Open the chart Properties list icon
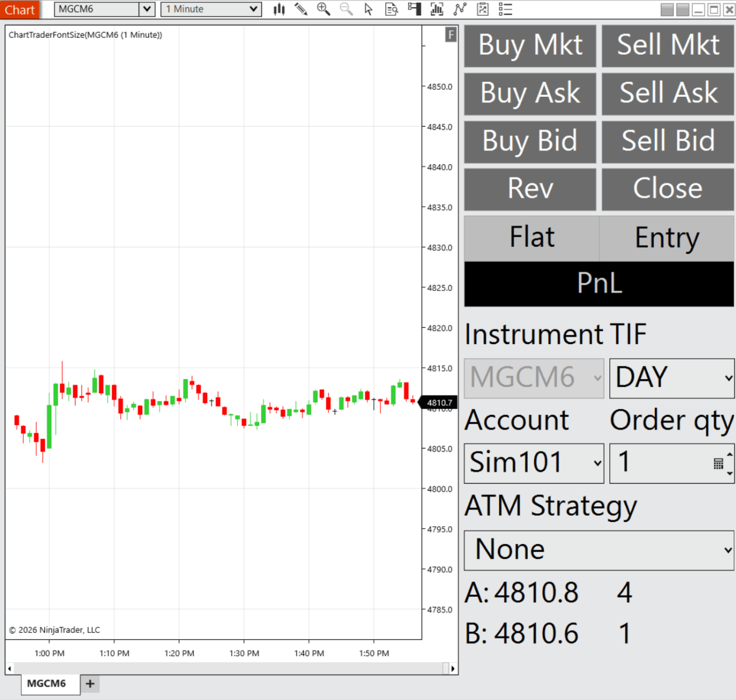 [x=505, y=9]
